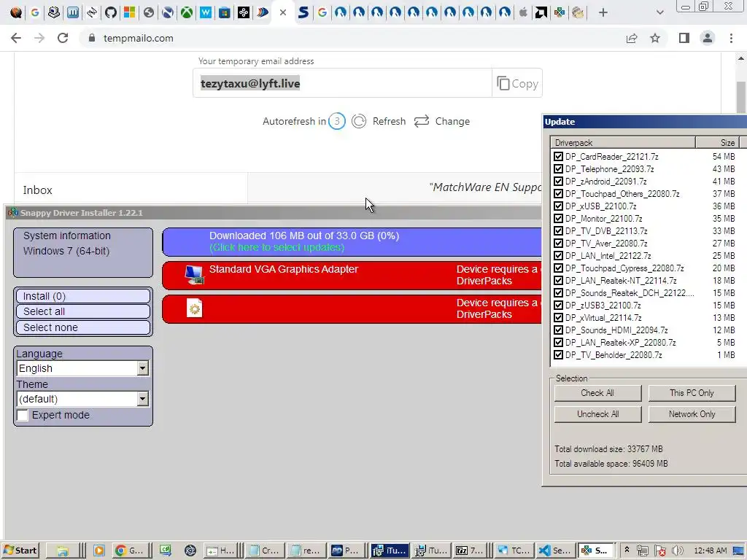
Task: Click the volume speaker tray icon
Action: point(678,551)
